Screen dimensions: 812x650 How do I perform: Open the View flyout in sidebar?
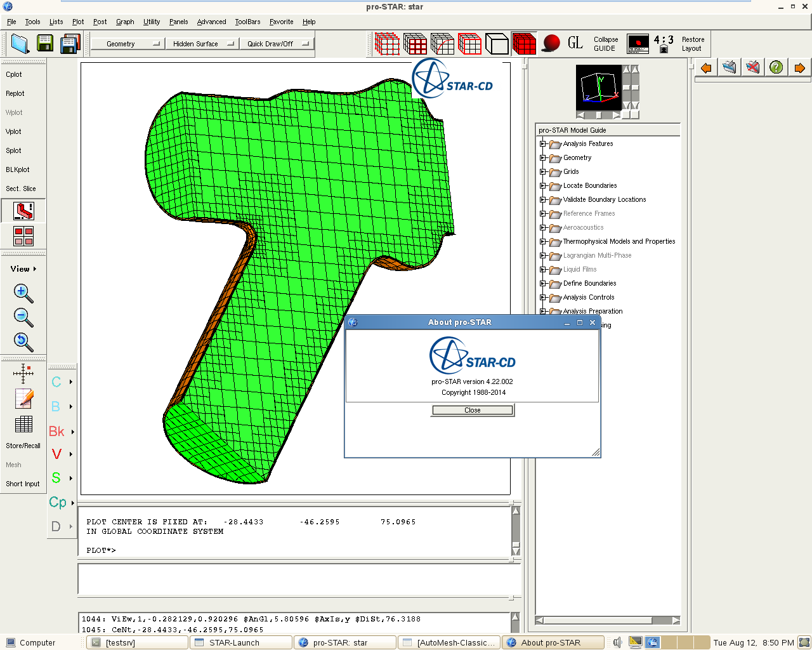[23, 269]
